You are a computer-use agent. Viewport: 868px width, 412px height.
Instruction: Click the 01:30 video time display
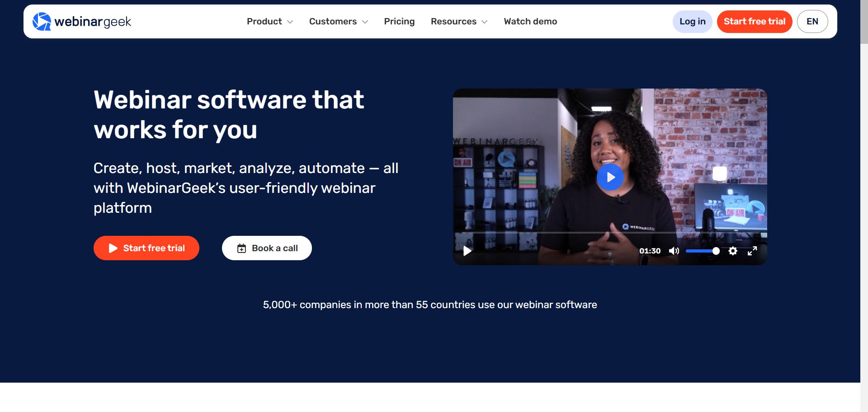650,251
